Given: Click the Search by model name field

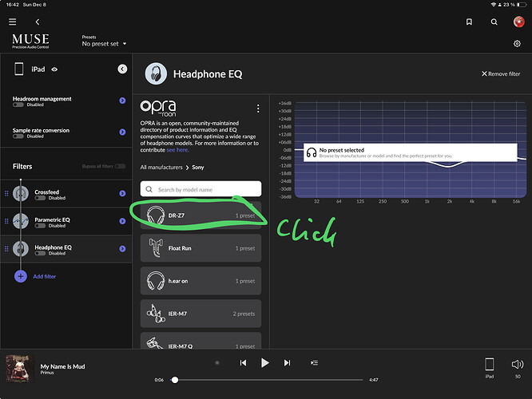Looking at the screenshot, I should (200, 189).
